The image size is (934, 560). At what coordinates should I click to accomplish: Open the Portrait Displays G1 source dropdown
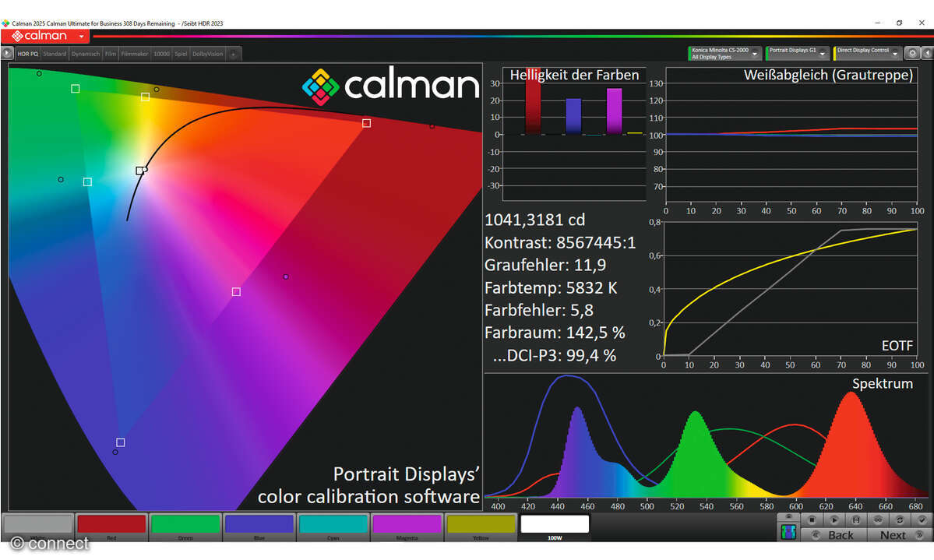click(823, 54)
